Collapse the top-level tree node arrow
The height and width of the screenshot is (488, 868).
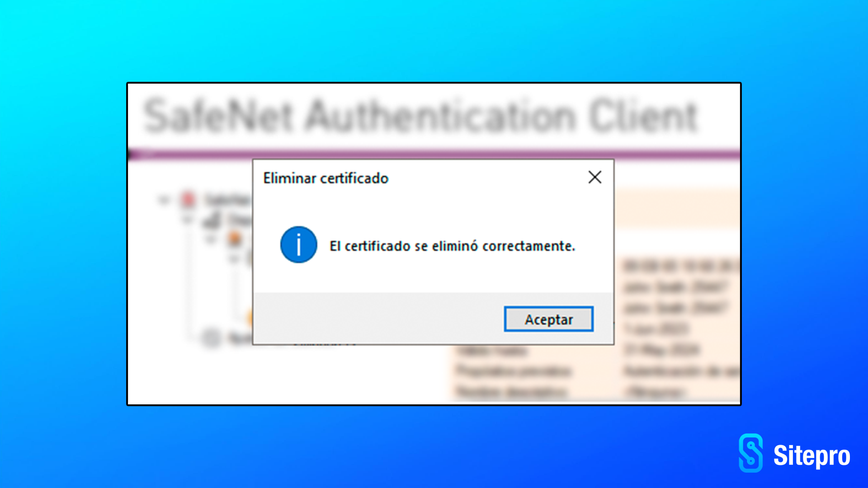tap(164, 199)
